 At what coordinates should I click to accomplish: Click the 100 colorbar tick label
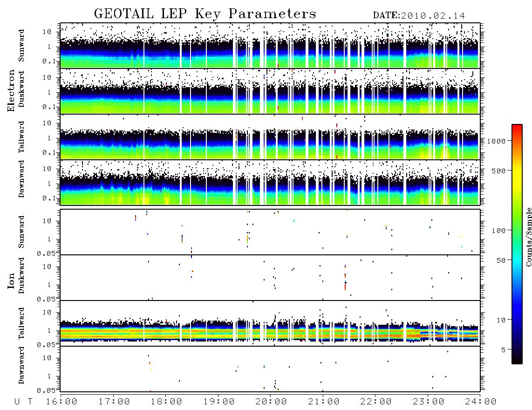click(x=498, y=231)
